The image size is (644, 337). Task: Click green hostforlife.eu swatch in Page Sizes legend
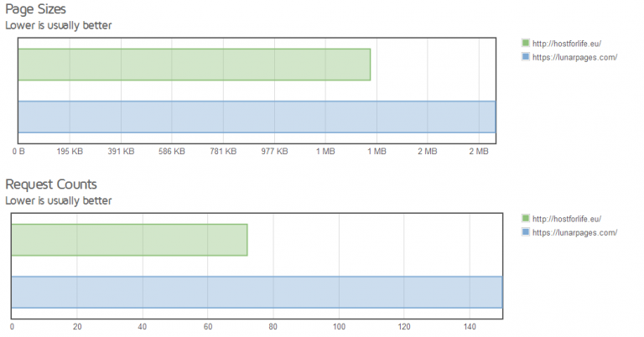pos(526,43)
